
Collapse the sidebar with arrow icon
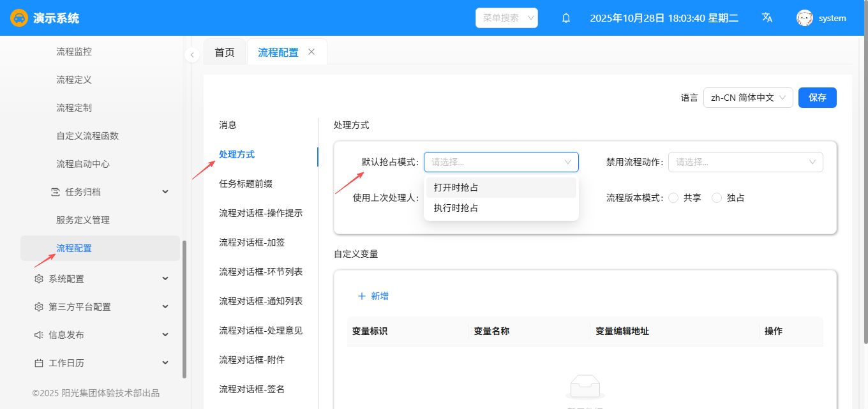click(x=192, y=56)
